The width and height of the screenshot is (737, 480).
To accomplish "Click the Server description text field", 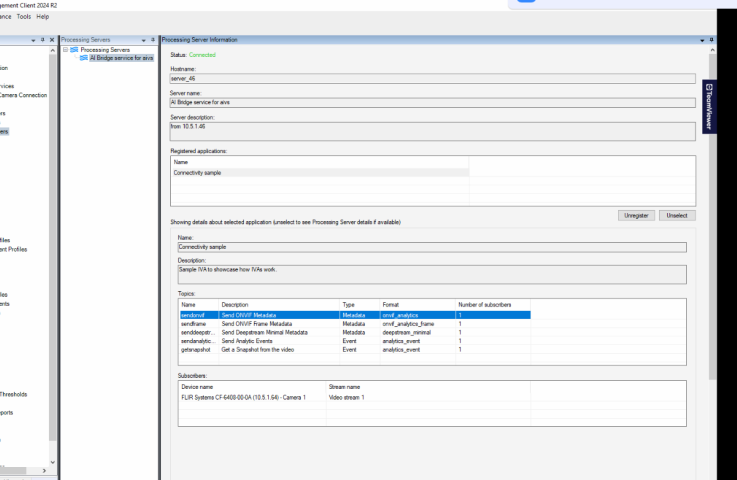I will (432, 131).
